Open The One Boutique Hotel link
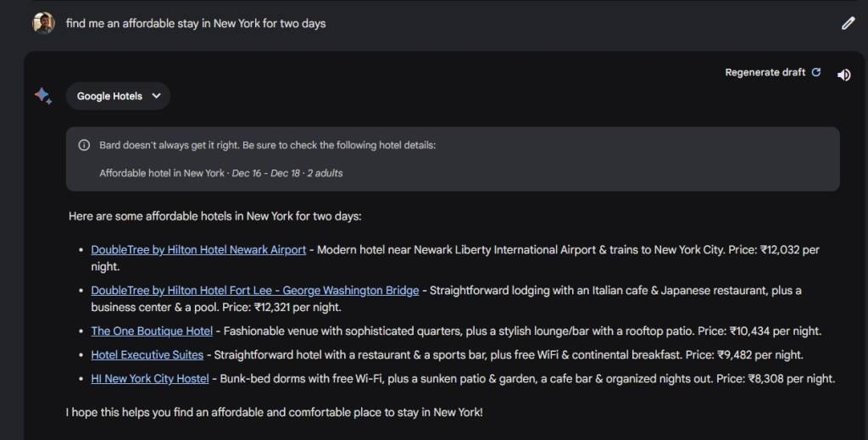The width and height of the screenshot is (868, 440). [152, 331]
